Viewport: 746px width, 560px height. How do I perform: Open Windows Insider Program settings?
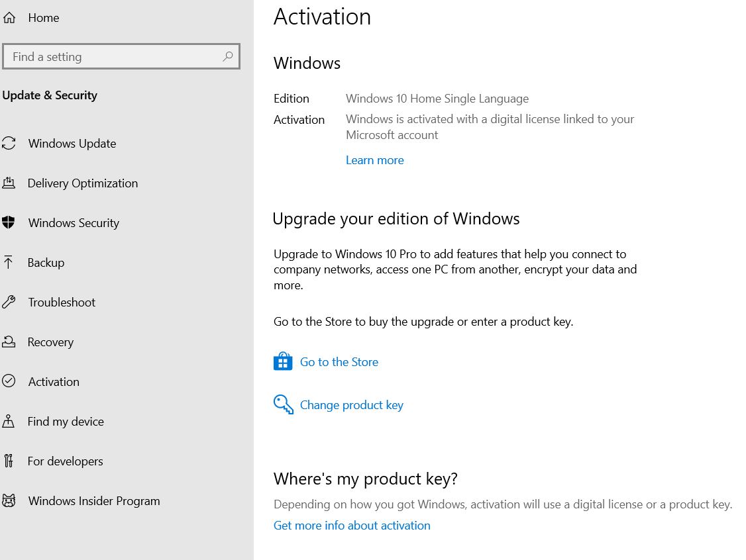94,501
